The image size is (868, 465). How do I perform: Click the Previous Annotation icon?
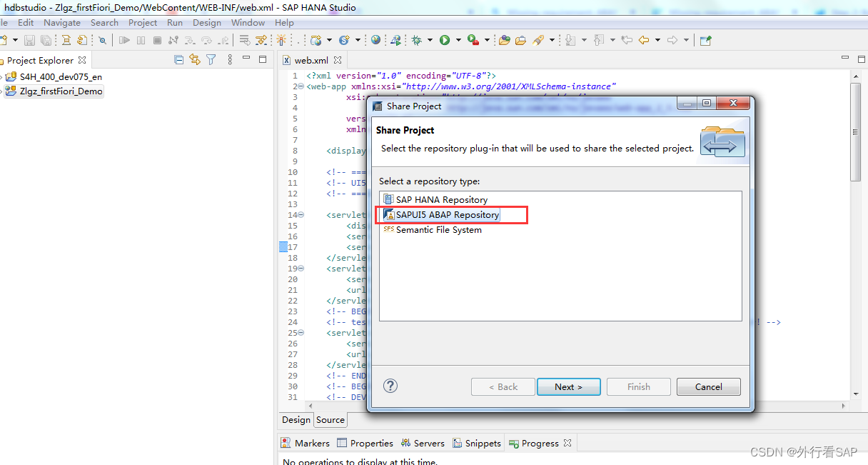coord(599,40)
